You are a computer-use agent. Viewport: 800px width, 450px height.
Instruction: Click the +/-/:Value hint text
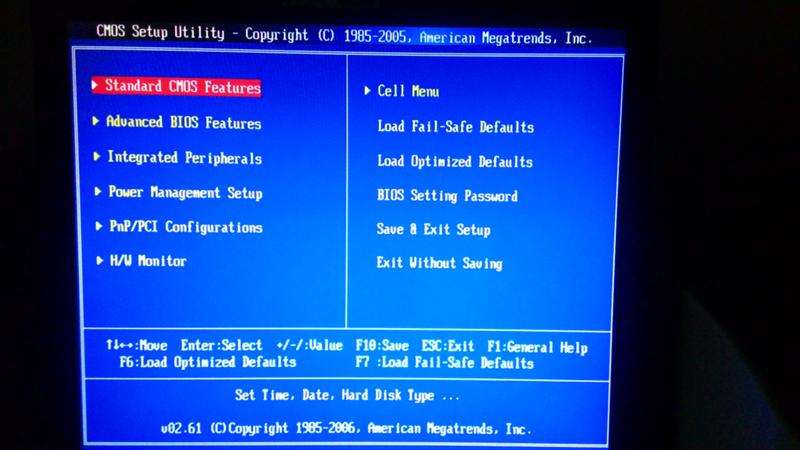pyautogui.click(x=309, y=345)
